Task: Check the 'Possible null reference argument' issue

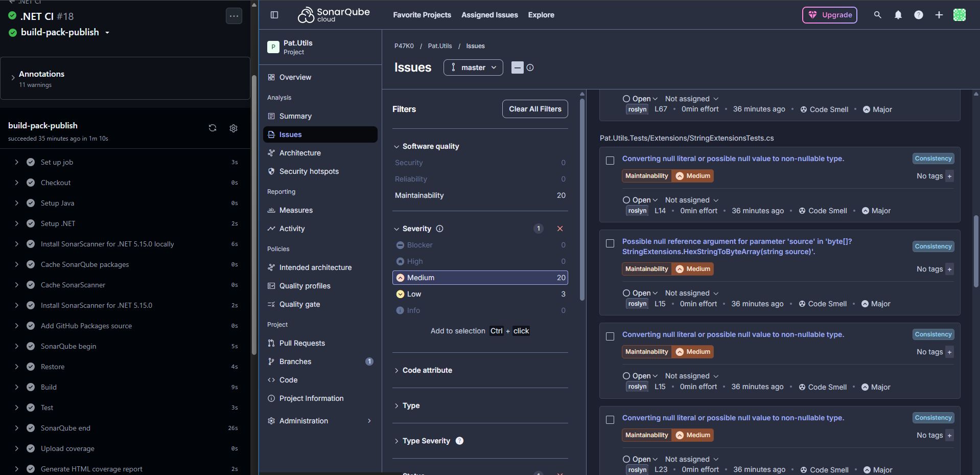Action: (x=610, y=243)
